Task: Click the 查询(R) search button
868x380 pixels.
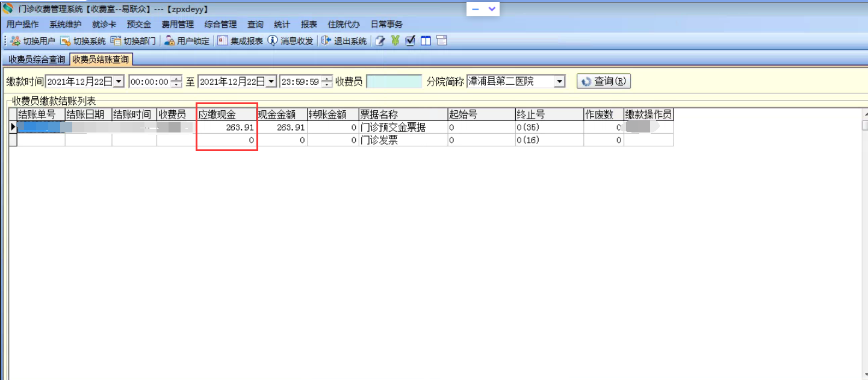Action: pyautogui.click(x=604, y=81)
